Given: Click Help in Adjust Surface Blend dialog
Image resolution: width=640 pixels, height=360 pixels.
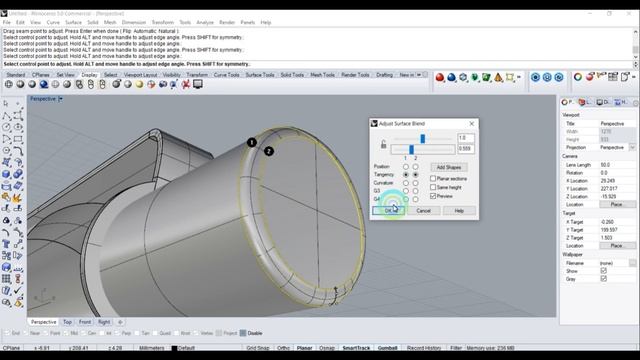Looking at the screenshot, I should tap(459, 211).
